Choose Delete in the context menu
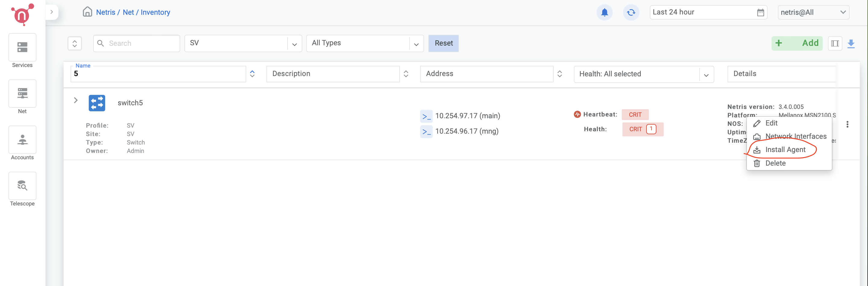This screenshot has width=868, height=286. point(775,163)
